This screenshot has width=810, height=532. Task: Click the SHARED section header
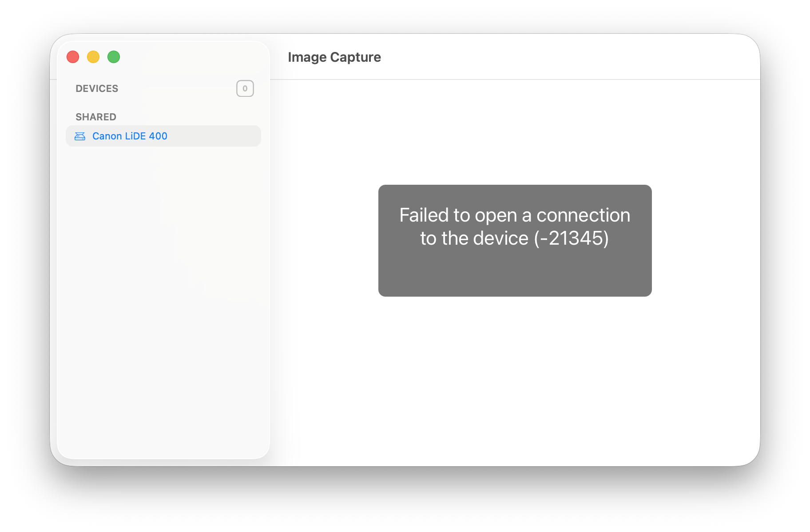96,116
